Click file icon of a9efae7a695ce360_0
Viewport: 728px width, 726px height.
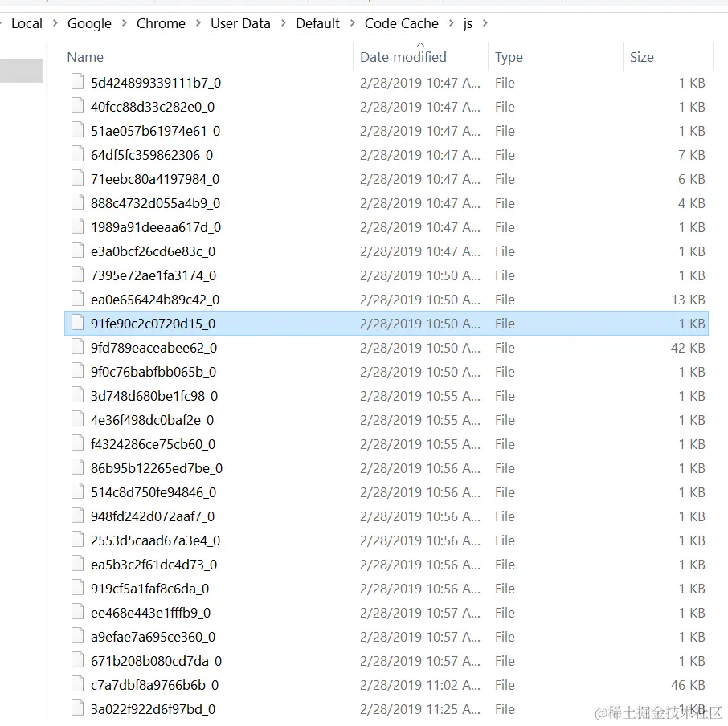click(77, 636)
